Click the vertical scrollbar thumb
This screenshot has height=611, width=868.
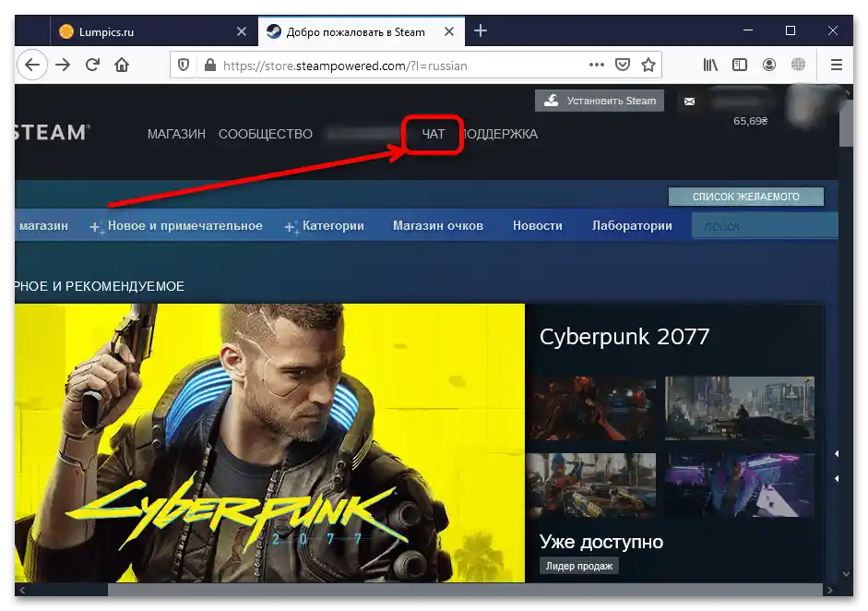coord(846,123)
